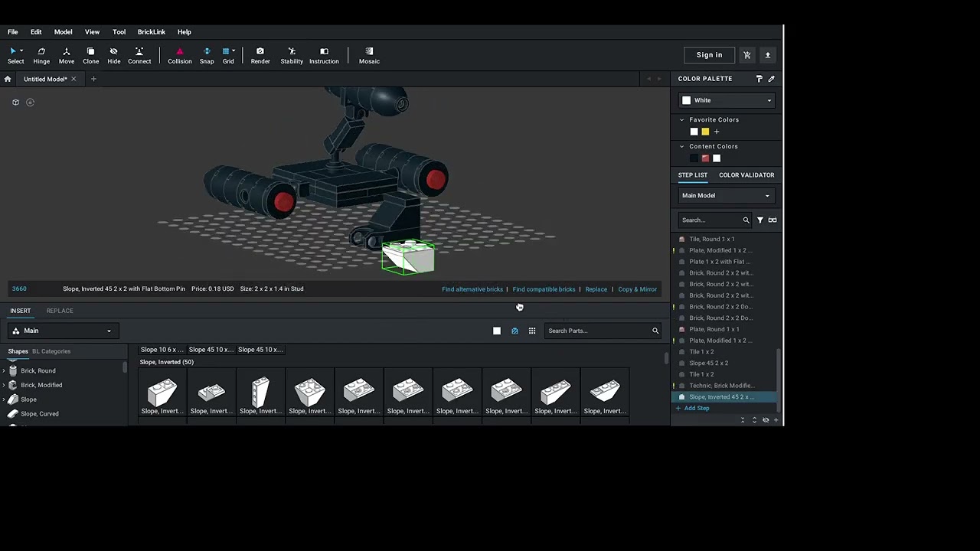
Task: Expand all steps in step list footer
Action: pyautogui.click(x=754, y=420)
